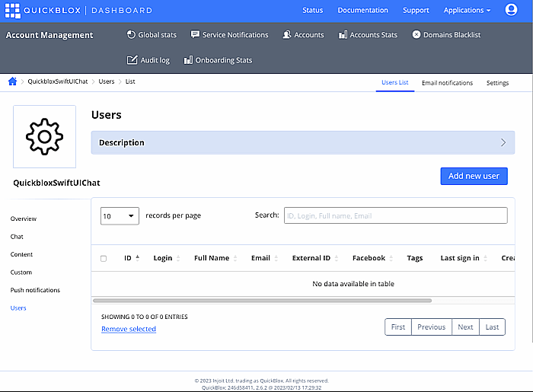Open the user profile avatar icon
533x392 pixels.
(511, 10)
